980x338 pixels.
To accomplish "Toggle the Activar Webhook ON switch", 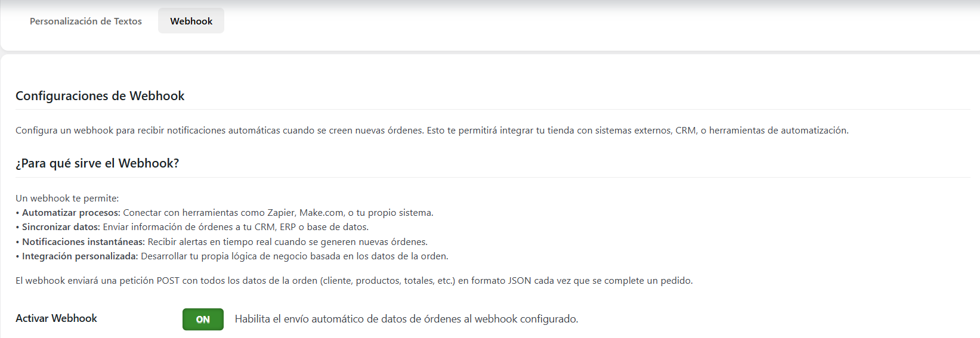I will [203, 319].
